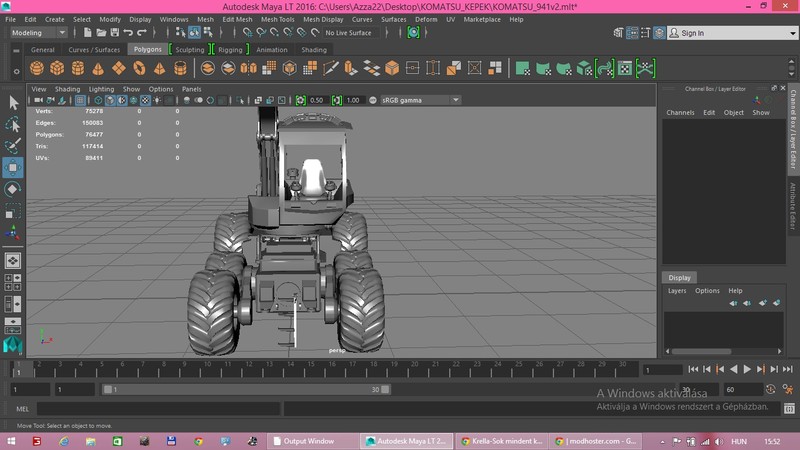Activate the Lasso select tool
The image size is (800, 450).
click(x=13, y=124)
